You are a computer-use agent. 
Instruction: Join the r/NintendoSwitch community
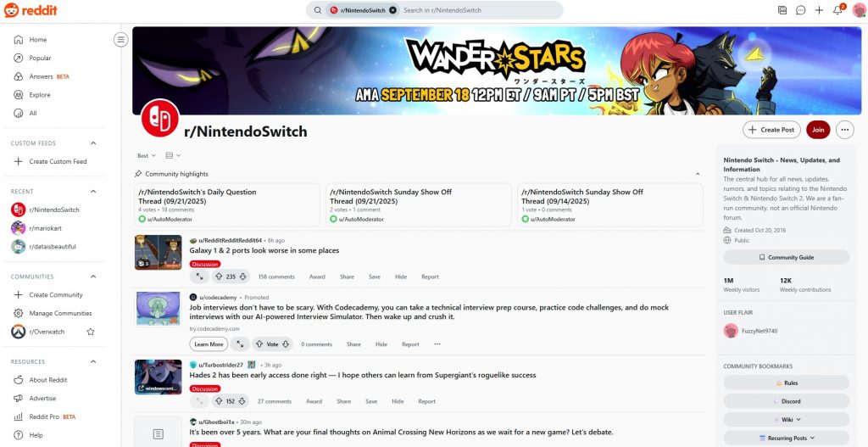coord(818,130)
